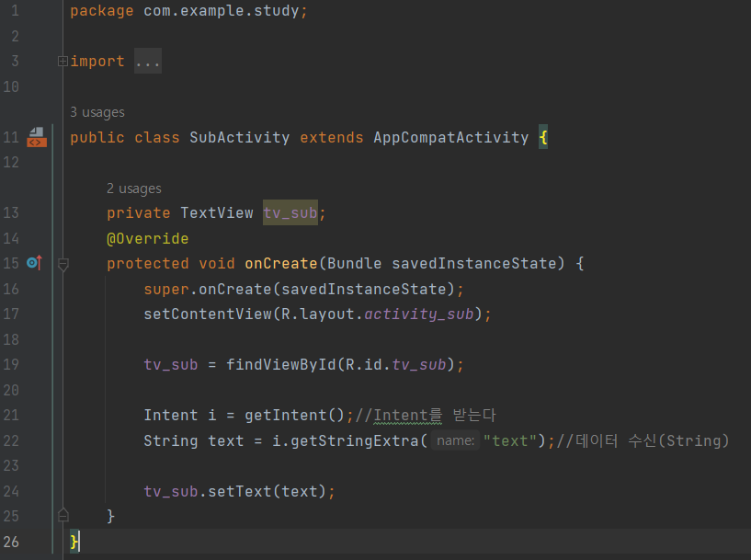Click the final closing brace on line 26
The width and height of the screenshot is (751, 560).
point(74,542)
